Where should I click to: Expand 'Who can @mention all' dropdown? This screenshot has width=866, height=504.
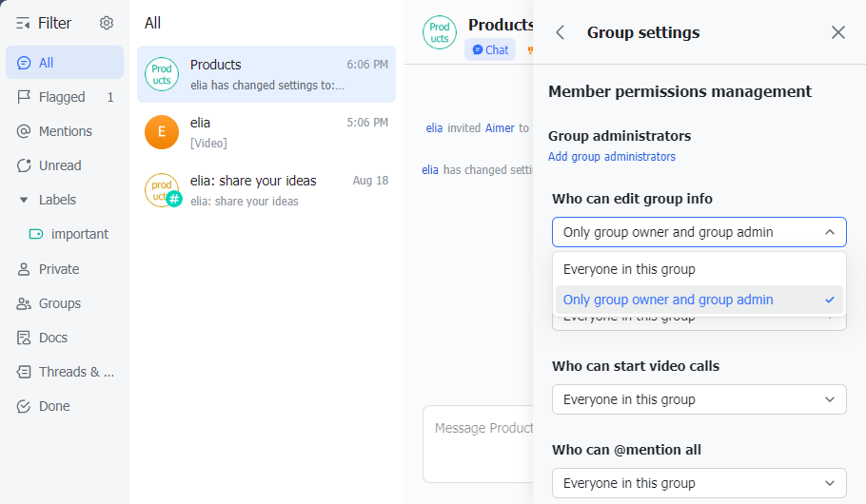[699, 483]
